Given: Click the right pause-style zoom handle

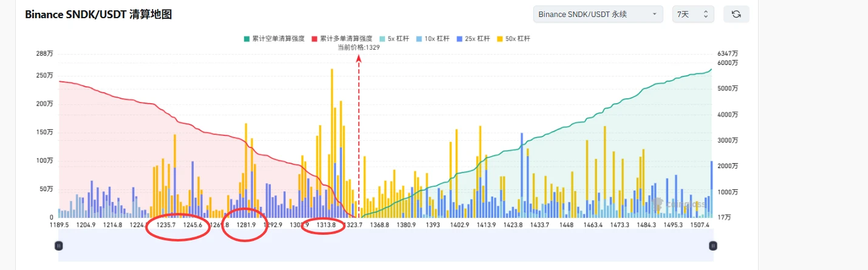Looking at the screenshot, I should click(x=713, y=246).
